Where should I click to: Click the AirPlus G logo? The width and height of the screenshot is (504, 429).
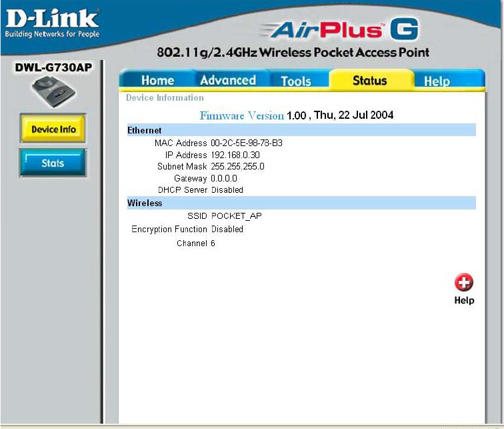pos(339,29)
